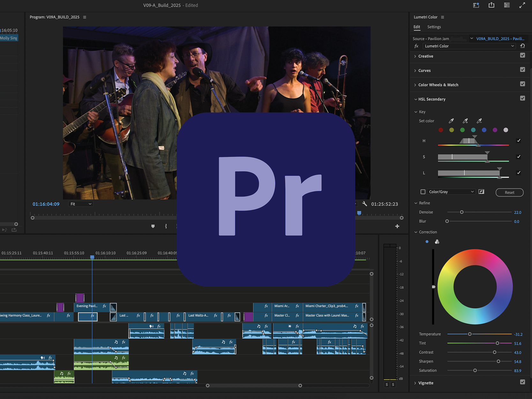This screenshot has height=399, width=532.
Task: Disable the Color Wheels & Match checkbox
Action: (x=522, y=84)
